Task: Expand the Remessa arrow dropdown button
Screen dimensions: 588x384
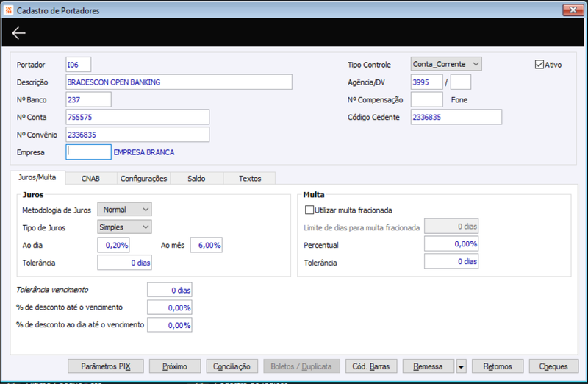Action: click(x=462, y=366)
